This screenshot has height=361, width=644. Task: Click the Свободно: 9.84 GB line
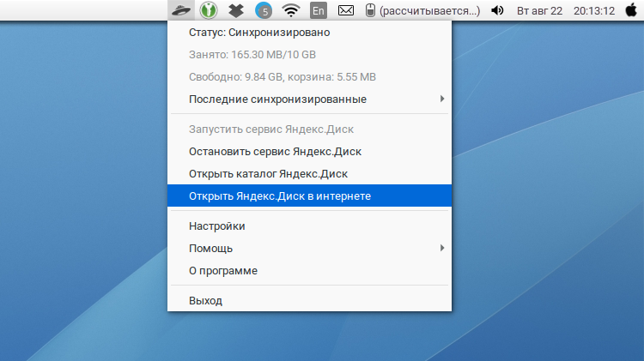309,76
